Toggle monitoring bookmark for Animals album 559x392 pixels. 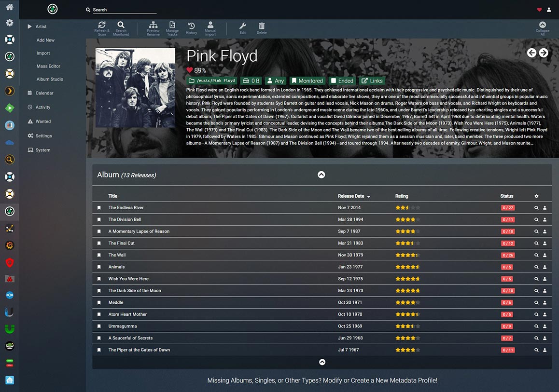point(99,267)
